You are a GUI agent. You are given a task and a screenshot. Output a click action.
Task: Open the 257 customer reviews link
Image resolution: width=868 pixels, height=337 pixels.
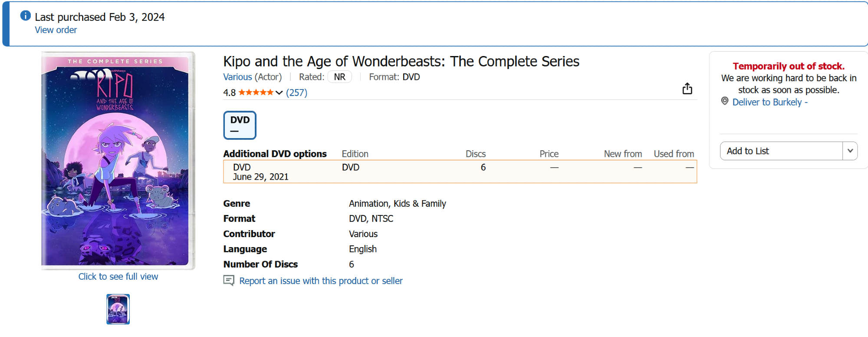(296, 93)
